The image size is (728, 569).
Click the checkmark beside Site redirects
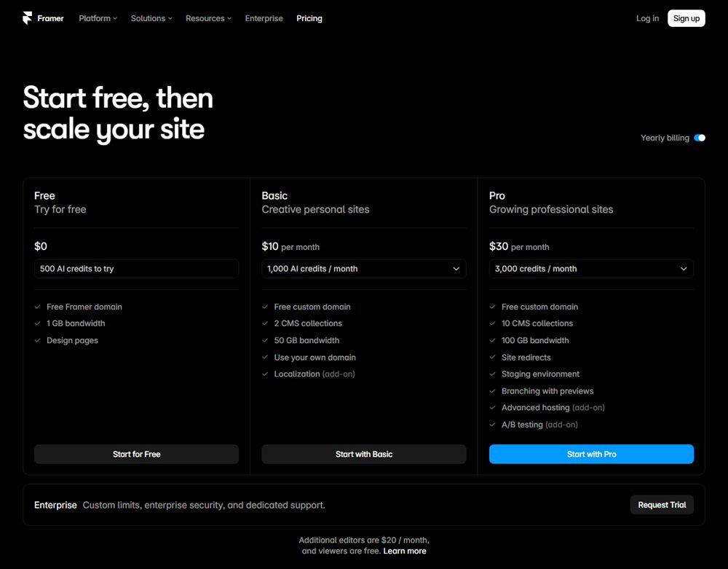[493, 357]
